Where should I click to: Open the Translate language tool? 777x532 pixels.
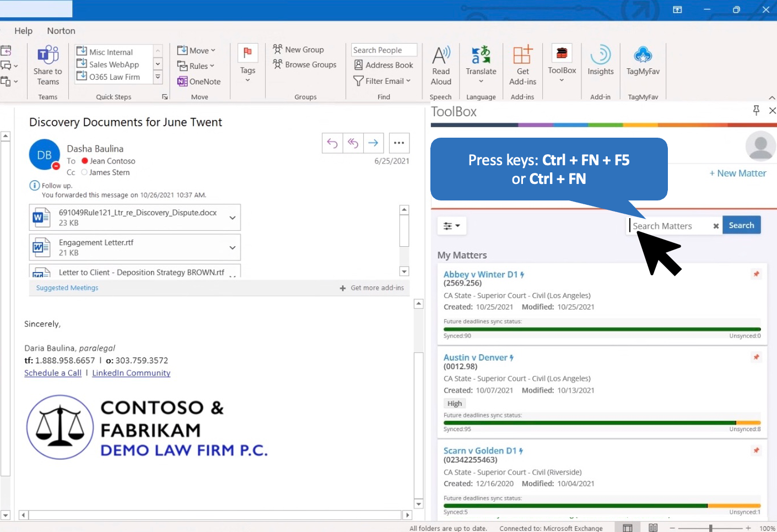point(481,64)
